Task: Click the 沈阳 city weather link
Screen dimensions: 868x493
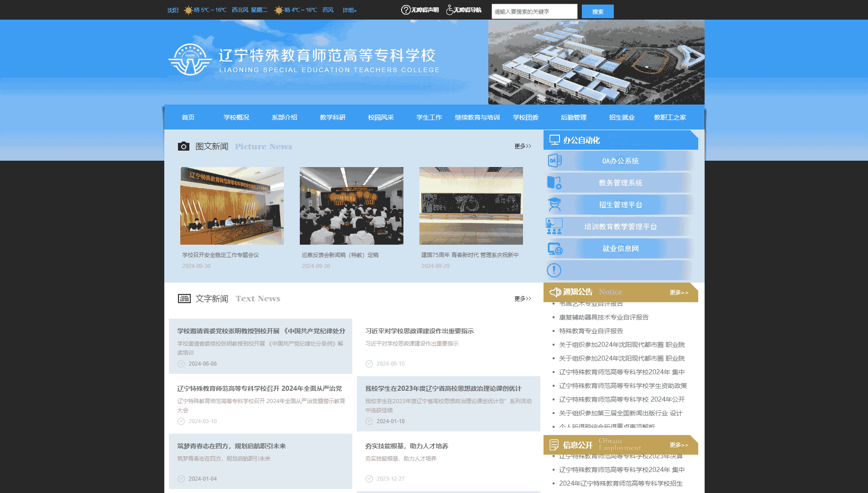Action: tap(173, 10)
